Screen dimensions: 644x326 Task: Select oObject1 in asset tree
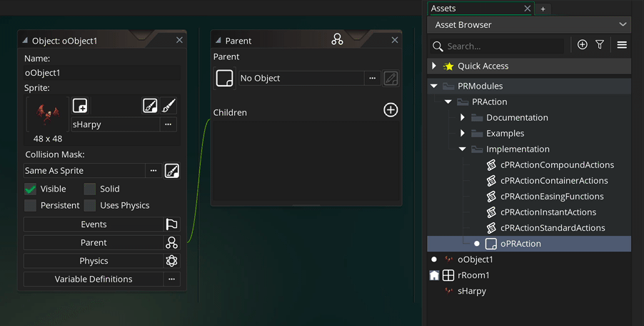pos(476,260)
